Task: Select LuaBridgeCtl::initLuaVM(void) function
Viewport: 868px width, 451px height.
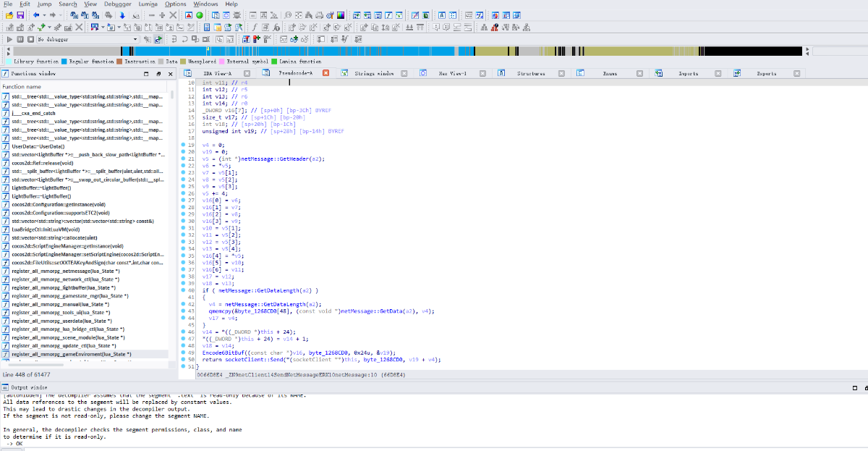Action: pyautogui.click(x=47, y=229)
